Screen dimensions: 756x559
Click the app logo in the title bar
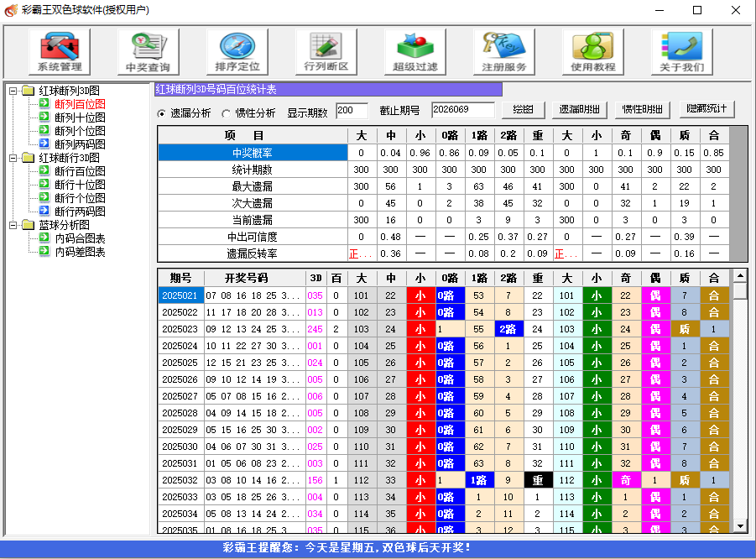tap(11, 10)
